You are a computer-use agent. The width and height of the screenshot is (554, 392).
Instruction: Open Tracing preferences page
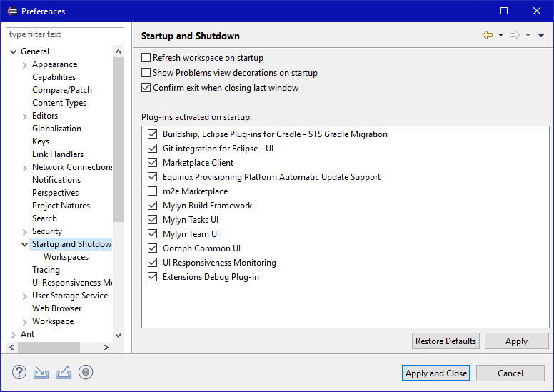coord(46,270)
